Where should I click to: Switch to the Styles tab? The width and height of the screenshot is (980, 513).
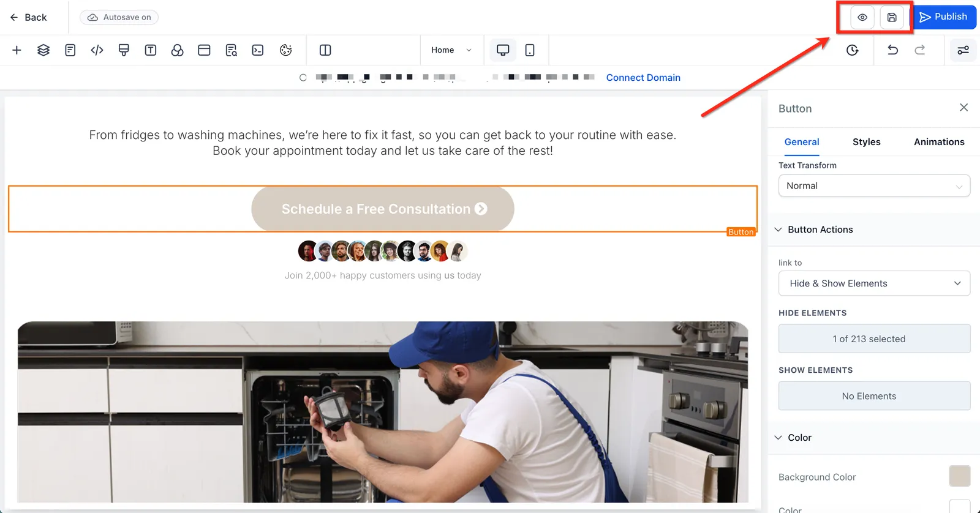pos(866,142)
